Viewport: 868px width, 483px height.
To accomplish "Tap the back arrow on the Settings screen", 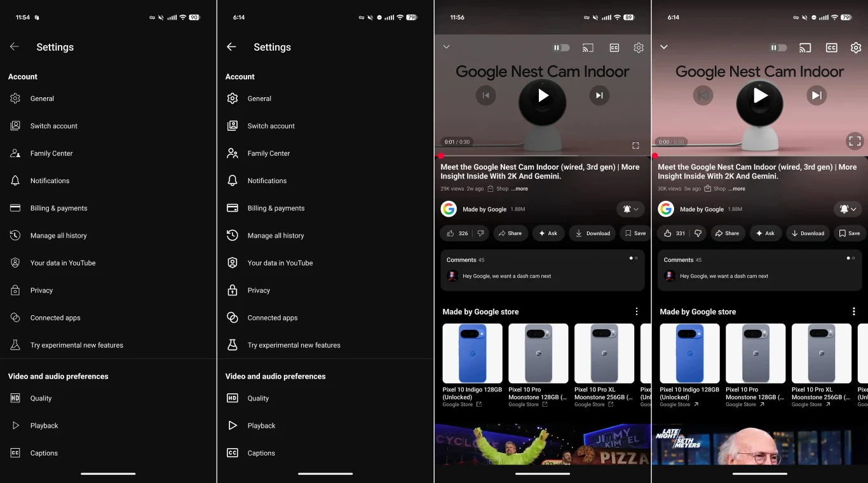I will coord(14,46).
